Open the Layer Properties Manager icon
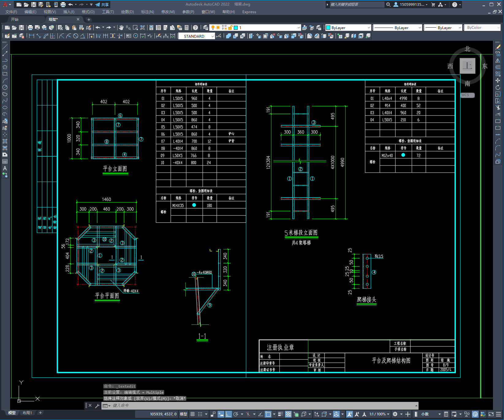504x420 pixels. 206,28
